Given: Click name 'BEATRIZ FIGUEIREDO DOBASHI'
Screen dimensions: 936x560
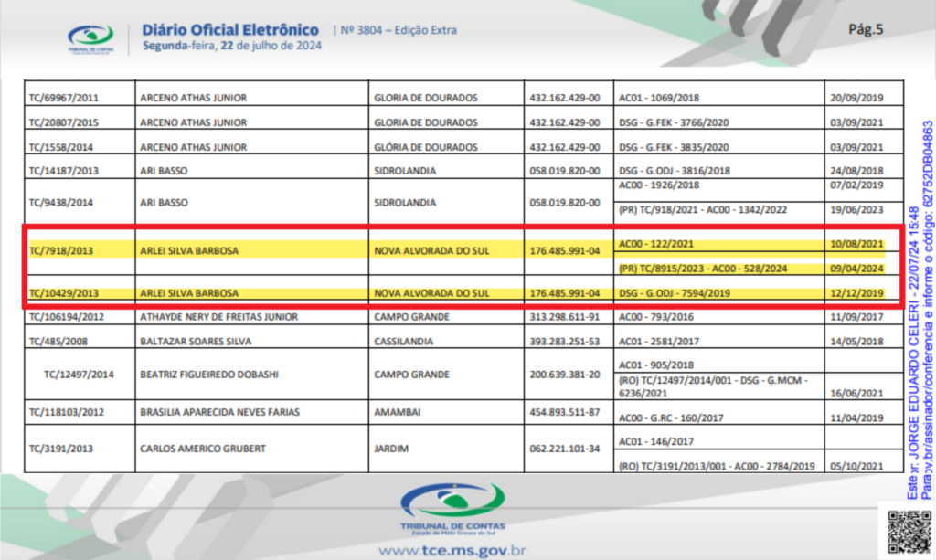Looking at the screenshot, I should tap(209, 375).
